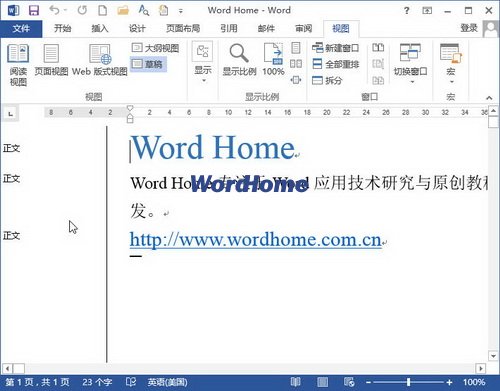
Task: Click 新建窗口 new window
Action: coord(336,48)
